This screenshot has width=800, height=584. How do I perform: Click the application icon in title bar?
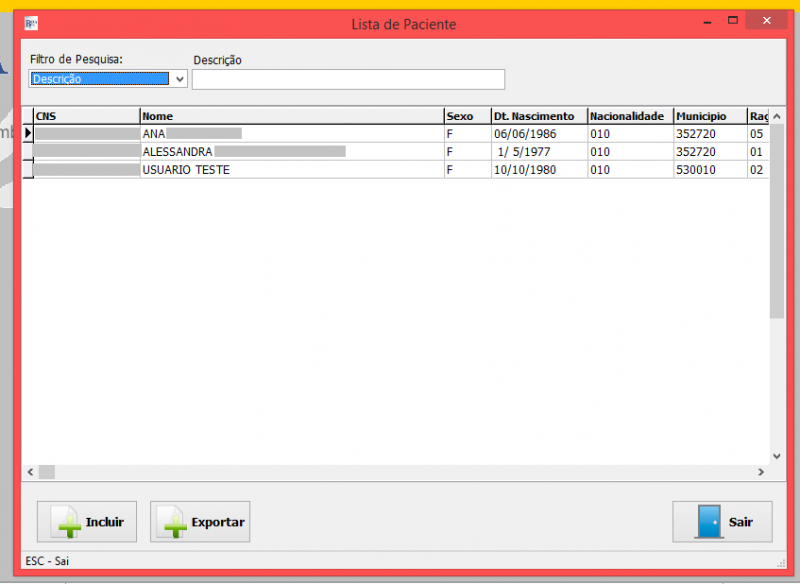click(x=30, y=22)
